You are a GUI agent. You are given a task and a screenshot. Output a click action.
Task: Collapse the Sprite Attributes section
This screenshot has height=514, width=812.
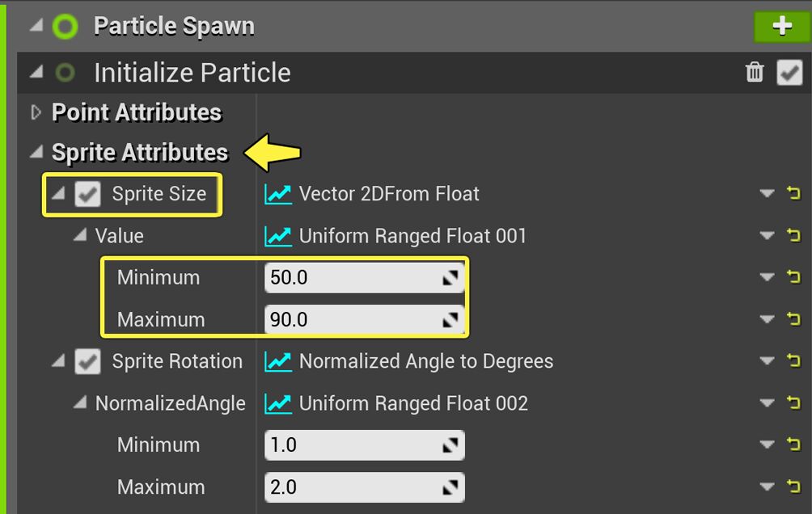36,152
